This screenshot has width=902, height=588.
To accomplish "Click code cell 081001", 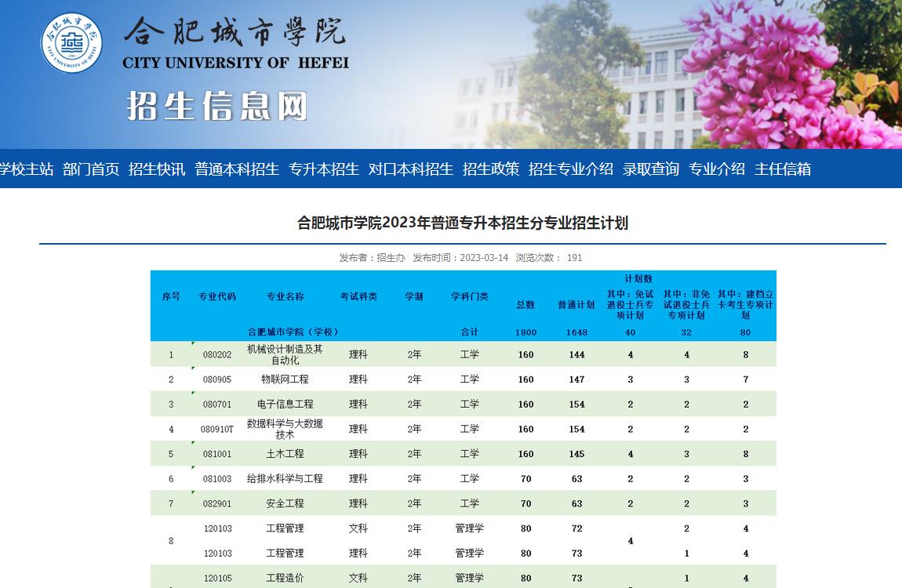I will 217,454.
